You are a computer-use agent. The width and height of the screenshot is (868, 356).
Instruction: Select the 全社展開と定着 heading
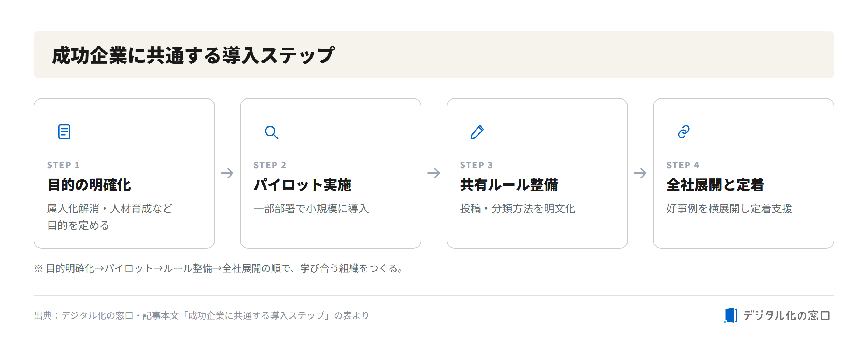[x=715, y=185]
